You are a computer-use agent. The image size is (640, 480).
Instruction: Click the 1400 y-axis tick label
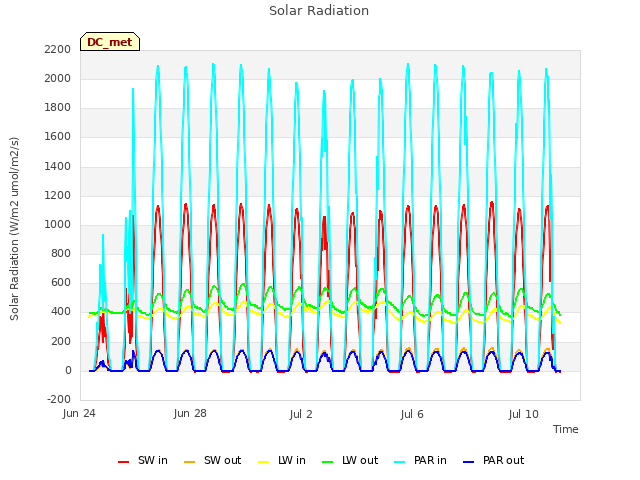58,166
